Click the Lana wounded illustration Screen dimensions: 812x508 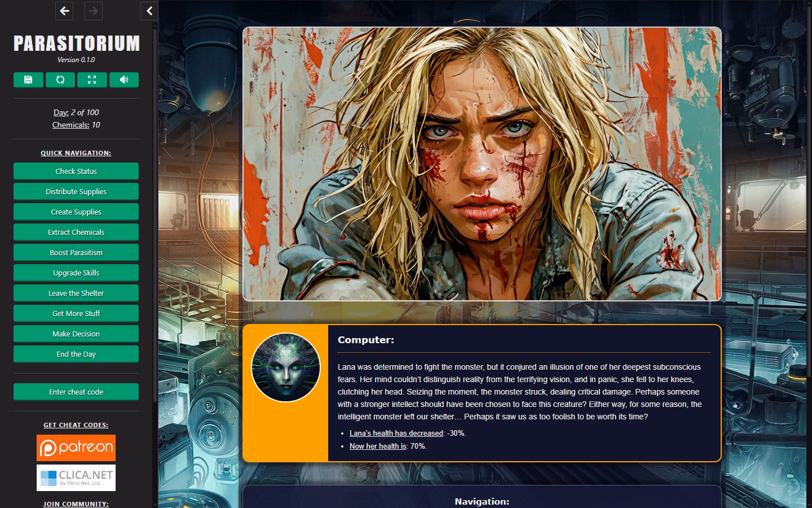[x=482, y=164]
